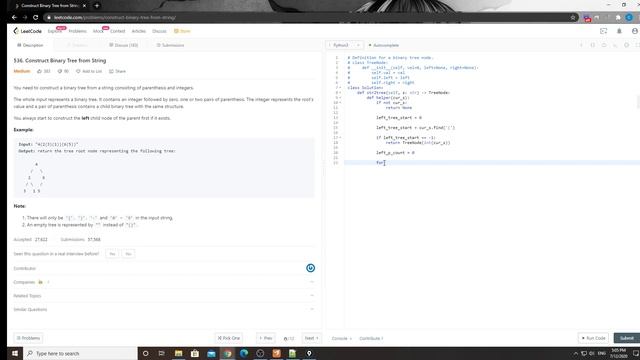Open Chrome extensions puzzle icon
Image resolution: width=640 pixels, height=360 pixels.
(x=618, y=18)
